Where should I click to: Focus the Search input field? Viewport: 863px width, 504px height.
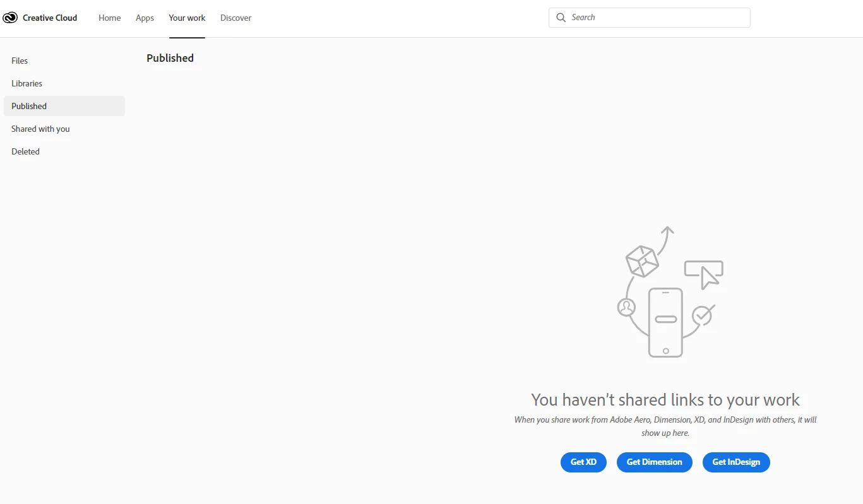[650, 18]
